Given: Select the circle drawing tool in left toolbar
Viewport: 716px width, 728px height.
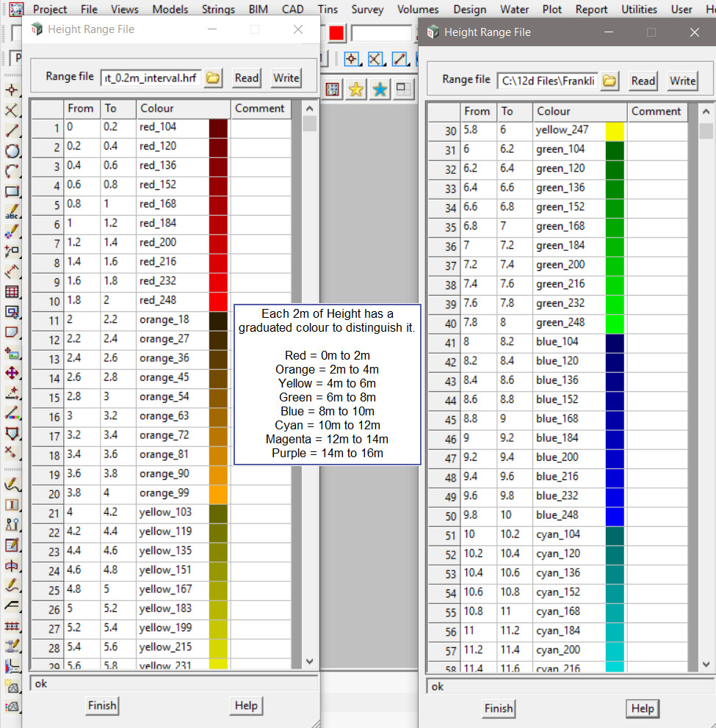Looking at the screenshot, I should coord(12,151).
